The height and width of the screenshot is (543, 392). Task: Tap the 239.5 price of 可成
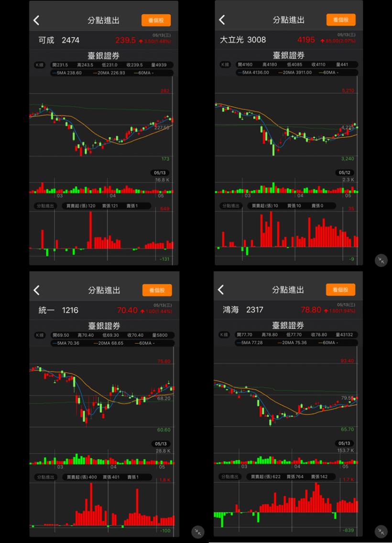coord(125,40)
